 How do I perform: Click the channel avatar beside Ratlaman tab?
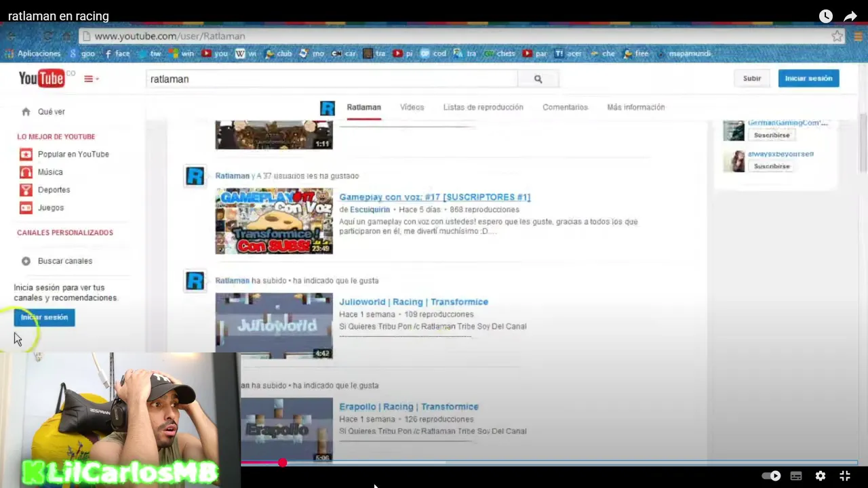pyautogui.click(x=328, y=108)
